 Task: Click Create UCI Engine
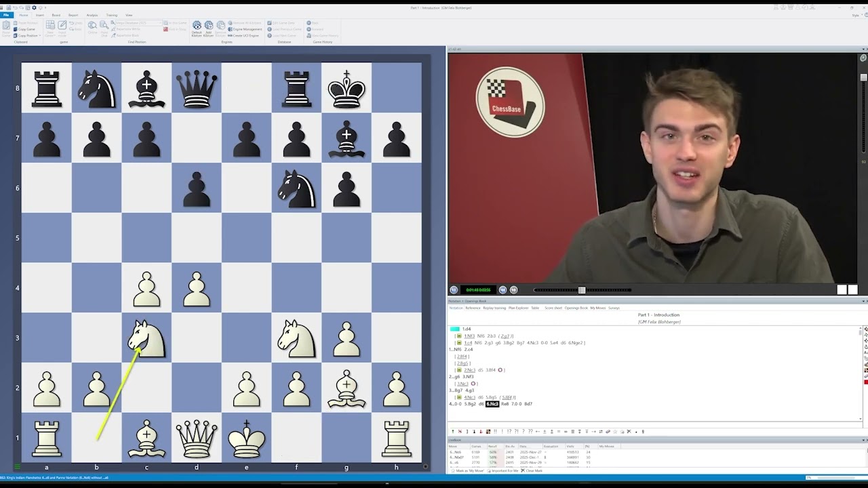tap(243, 35)
